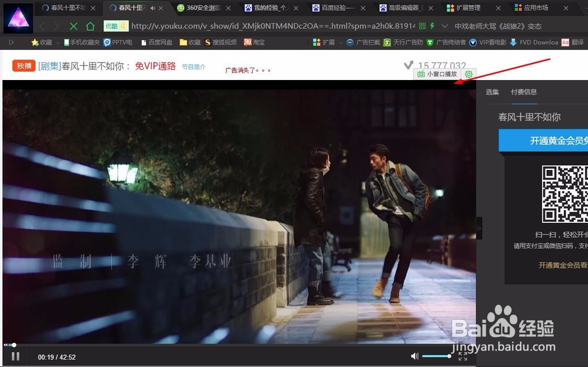The image size is (588, 367).
Task: Switch to 选集 panel tab
Action: pyautogui.click(x=492, y=92)
